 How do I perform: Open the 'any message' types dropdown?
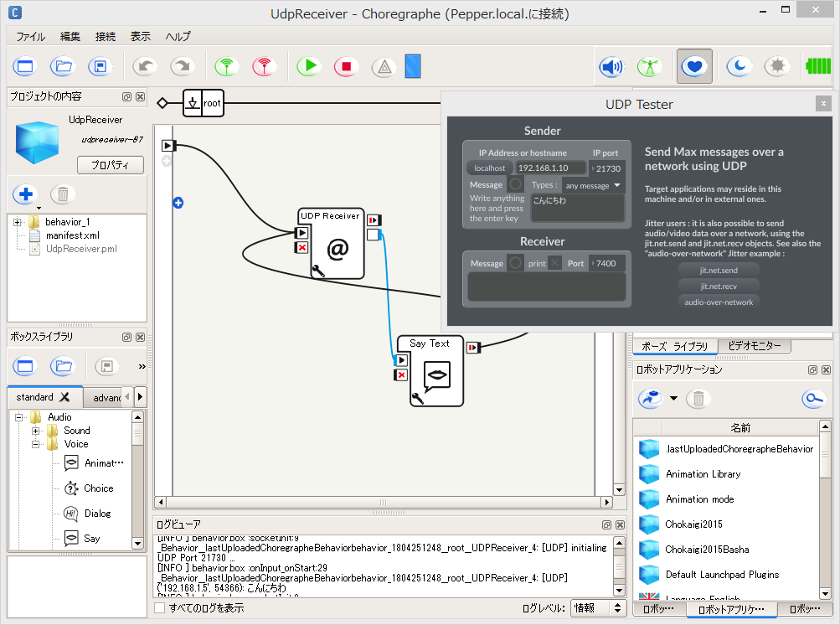pos(593,185)
